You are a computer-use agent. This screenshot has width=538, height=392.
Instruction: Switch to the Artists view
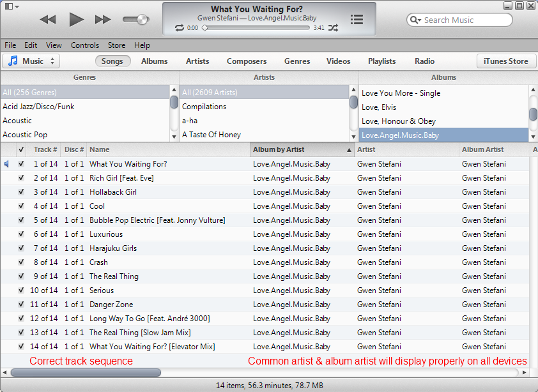[197, 61]
